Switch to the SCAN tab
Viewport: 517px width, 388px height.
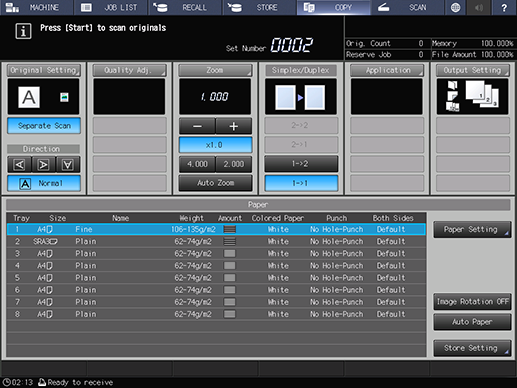[407, 7]
